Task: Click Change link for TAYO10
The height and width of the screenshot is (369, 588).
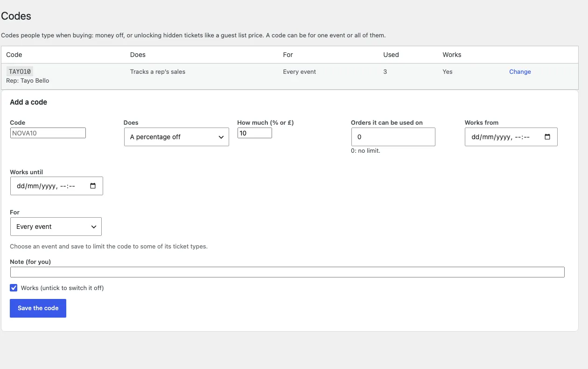Action: click(520, 71)
